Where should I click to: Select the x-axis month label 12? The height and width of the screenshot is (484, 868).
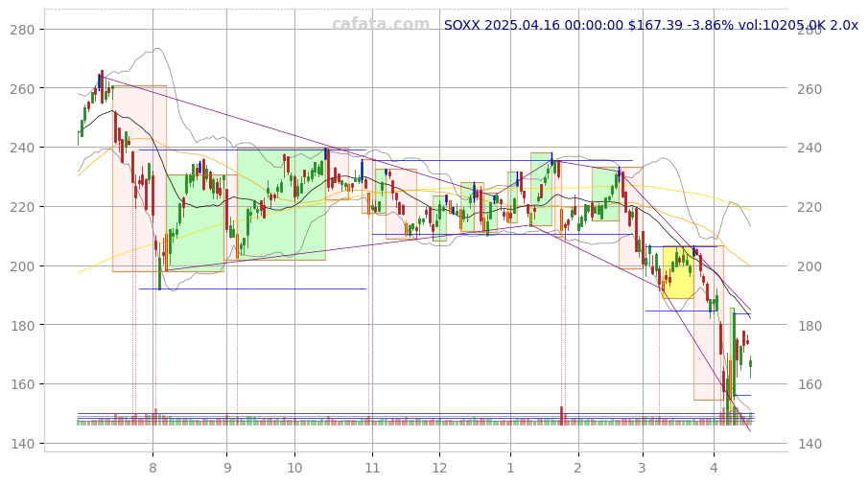(439, 468)
